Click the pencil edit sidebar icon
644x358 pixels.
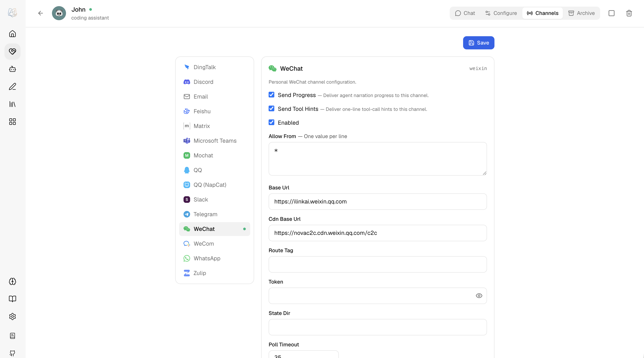click(12, 86)
